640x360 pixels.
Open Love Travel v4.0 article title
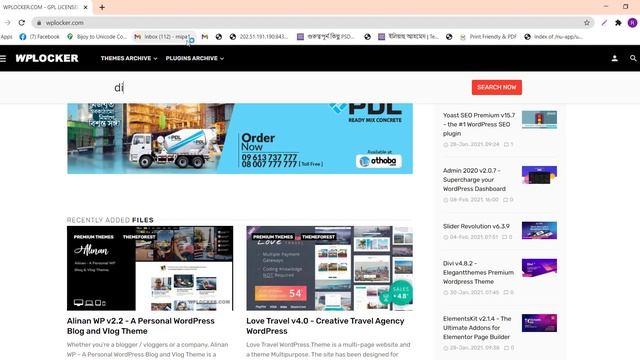pos(325,326)
